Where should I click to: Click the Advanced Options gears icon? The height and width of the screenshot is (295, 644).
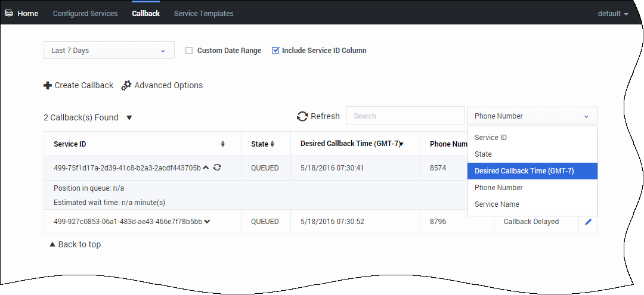point(126,86)
